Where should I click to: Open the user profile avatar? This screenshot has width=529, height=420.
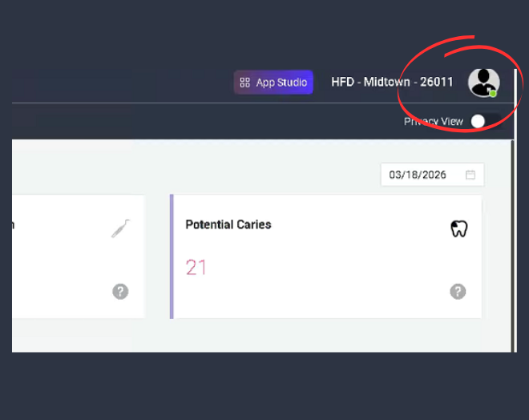point(483,82)
